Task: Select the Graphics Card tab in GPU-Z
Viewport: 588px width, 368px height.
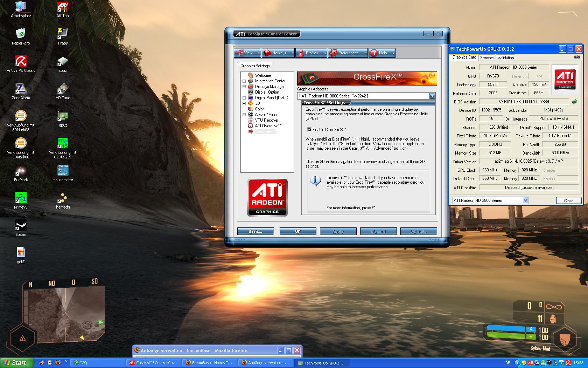Action: tap(464, 57)
